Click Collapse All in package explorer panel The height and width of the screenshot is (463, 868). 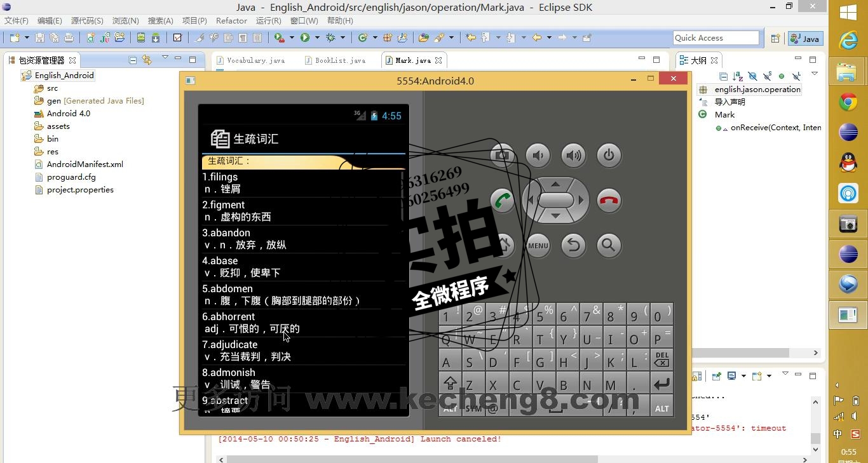click(x=132, y=60)
